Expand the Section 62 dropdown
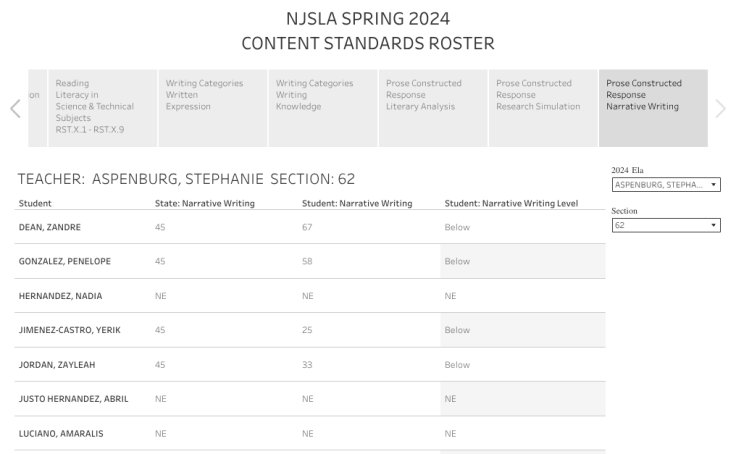 tap(666, 226)
